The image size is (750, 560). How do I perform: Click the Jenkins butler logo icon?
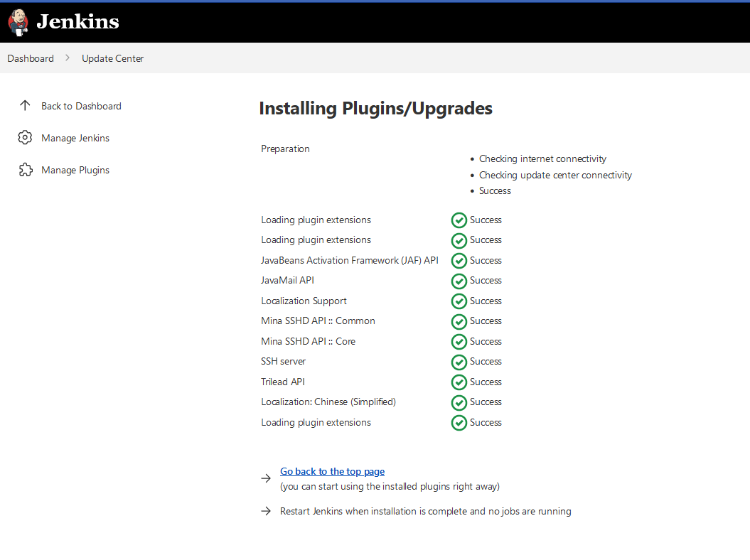click(18, 22)
